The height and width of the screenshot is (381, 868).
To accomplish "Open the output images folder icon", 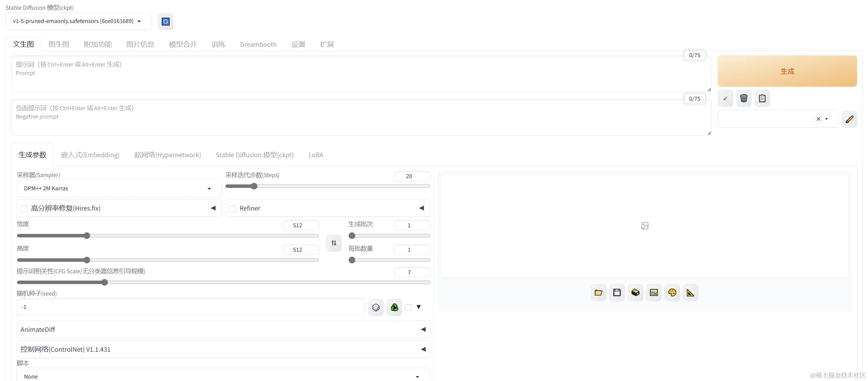I will click(598, 292).
